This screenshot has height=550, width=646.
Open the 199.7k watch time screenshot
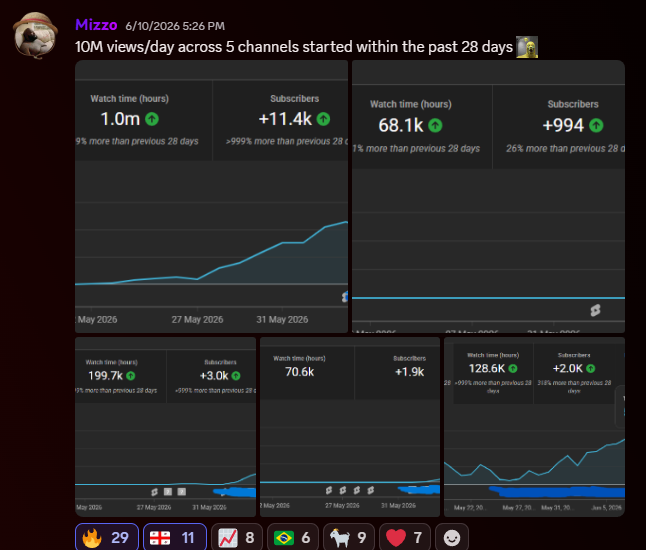click(x=165, y=427)
